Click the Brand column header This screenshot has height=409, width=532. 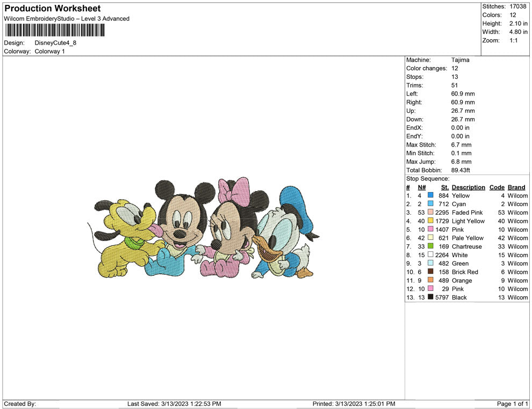tap(516, 187)
